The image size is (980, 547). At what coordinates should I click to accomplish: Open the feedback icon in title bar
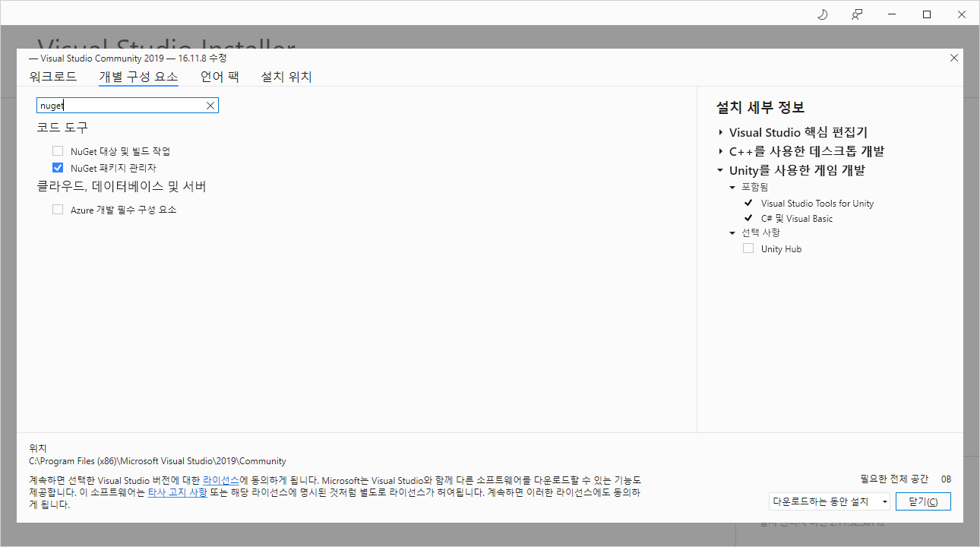(857, 14)
